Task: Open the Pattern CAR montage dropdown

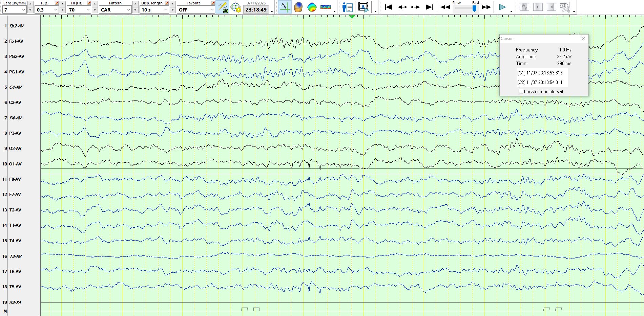Action: tap(128, 10)
